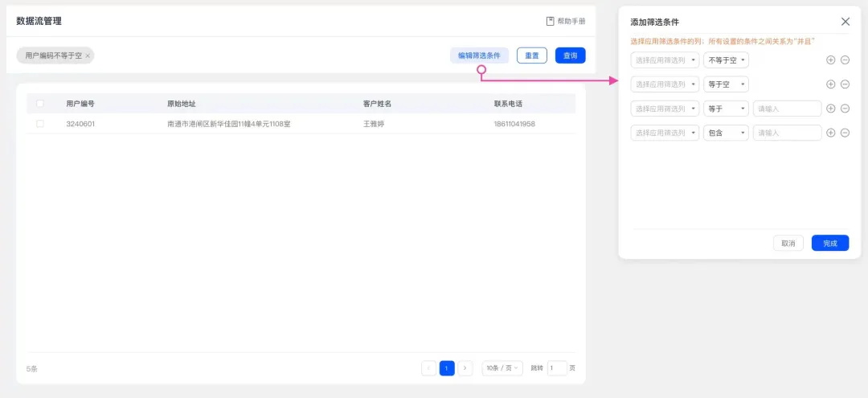Click the 取消 cancel button
The height and width of the screenshot is (398, 868).
pyautogui.click(x=788, y=243)
